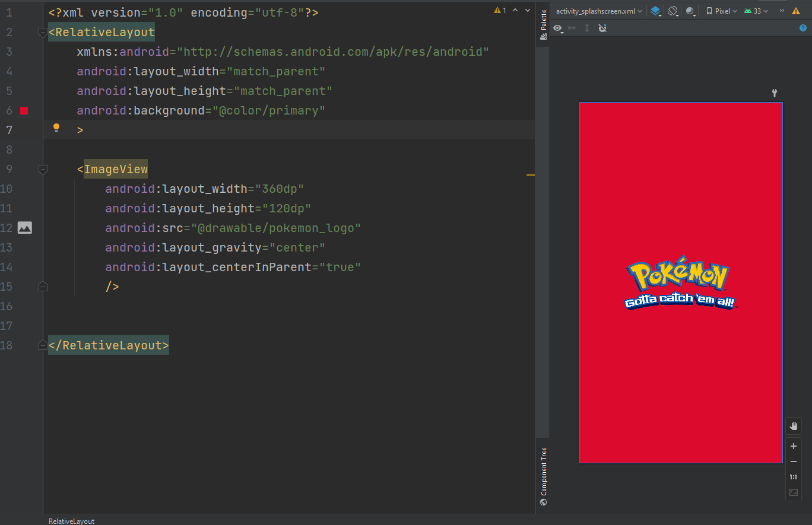Open the Component Tree side tab
The width and height of the screenshot is (812, 525).
[x=543, y=476]
